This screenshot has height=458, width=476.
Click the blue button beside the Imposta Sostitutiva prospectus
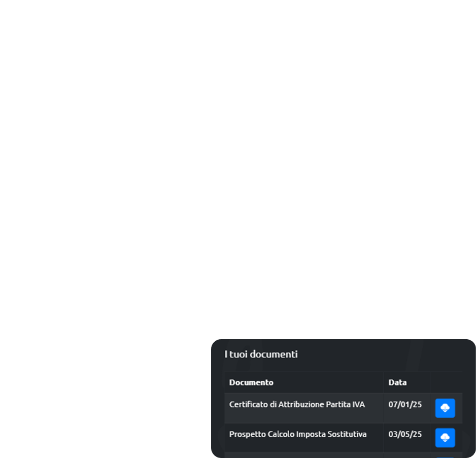coord(445,438)
